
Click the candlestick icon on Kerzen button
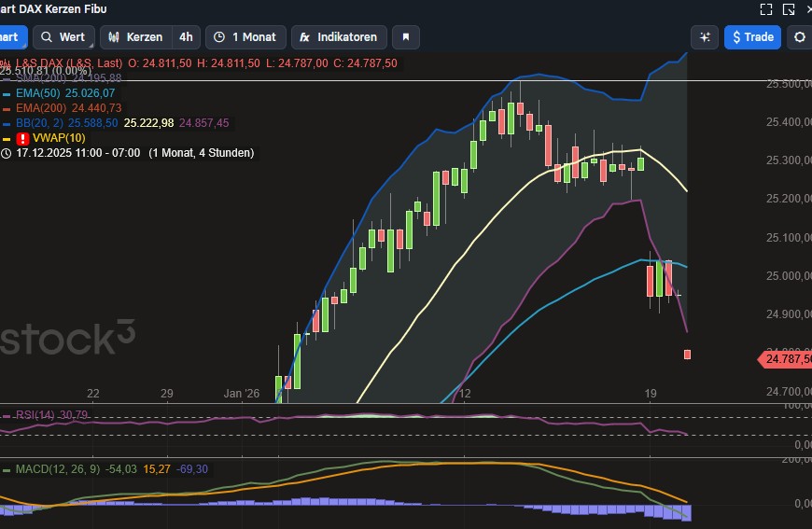(114, 37)
